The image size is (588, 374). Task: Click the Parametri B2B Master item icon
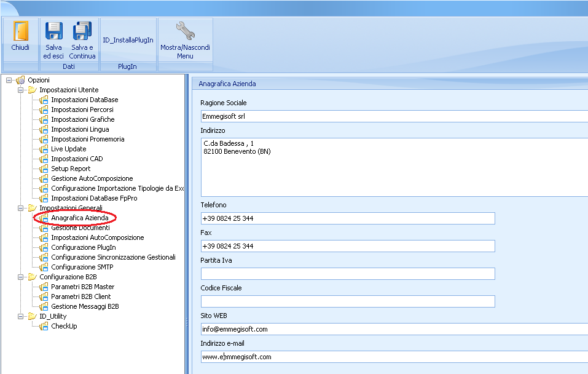[x=44, y=287]
